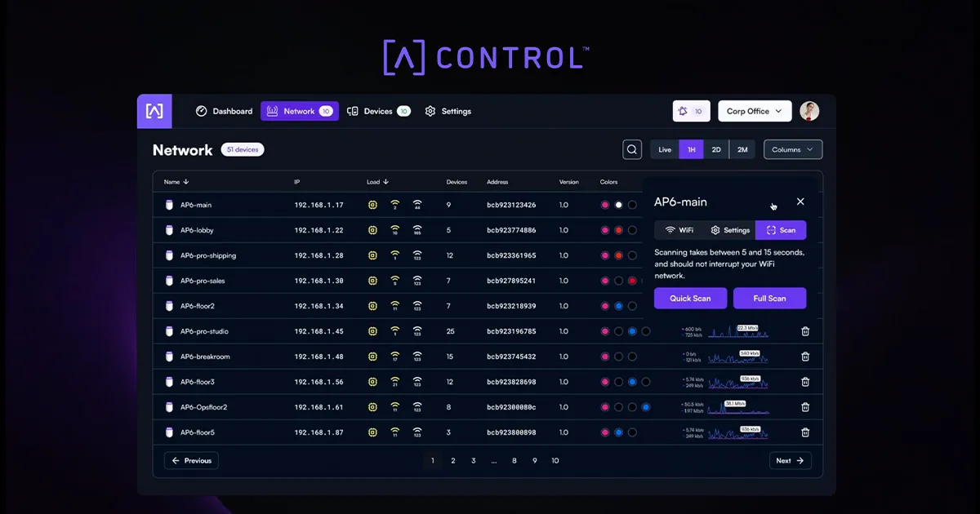The image size is (980, 514).
Task: Go to the Previous page
Action: 191,461
